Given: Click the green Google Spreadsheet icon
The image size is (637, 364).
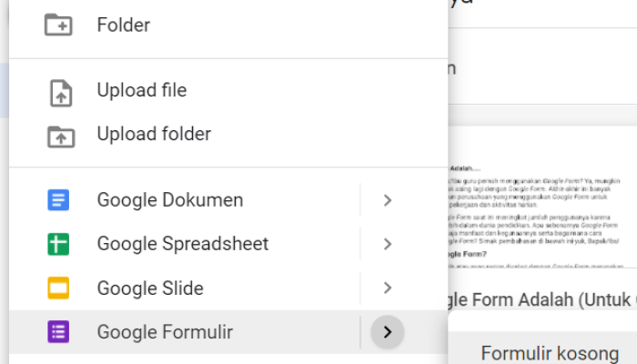Looking at the screenshot, I should (58, 244).
